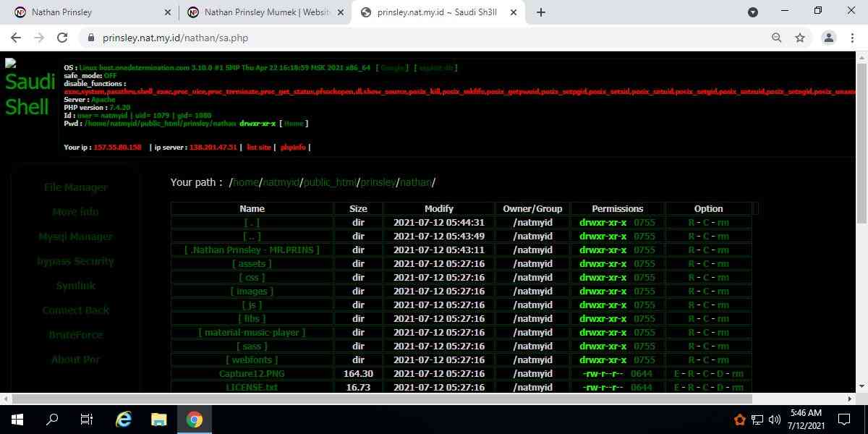Open the css folder
This screenshot has width=868, height=434.
click(252, 278)
